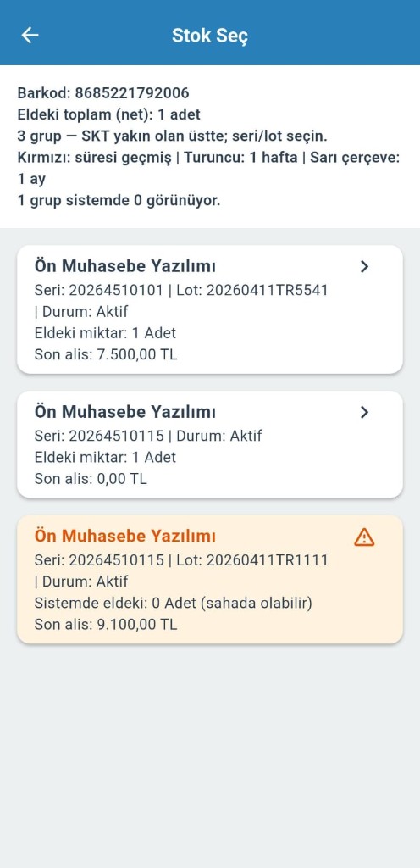Tap Son alis 0,00 TL price

coord(91,479)
